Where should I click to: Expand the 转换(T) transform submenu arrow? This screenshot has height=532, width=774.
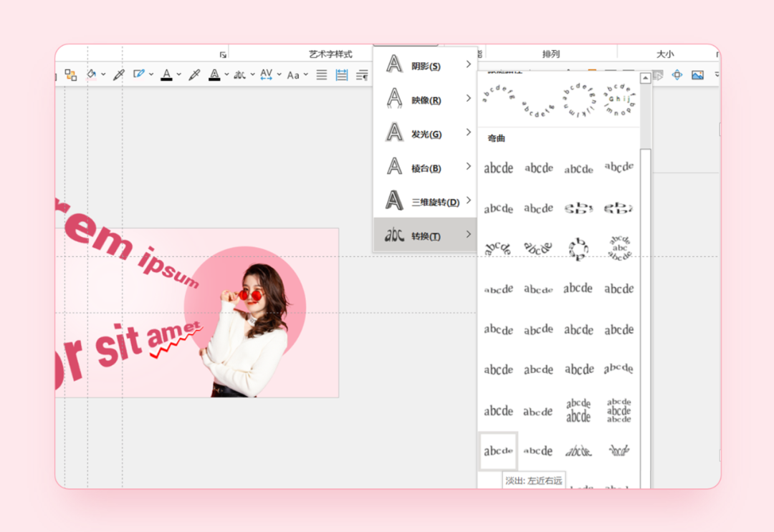click(469, 235)
